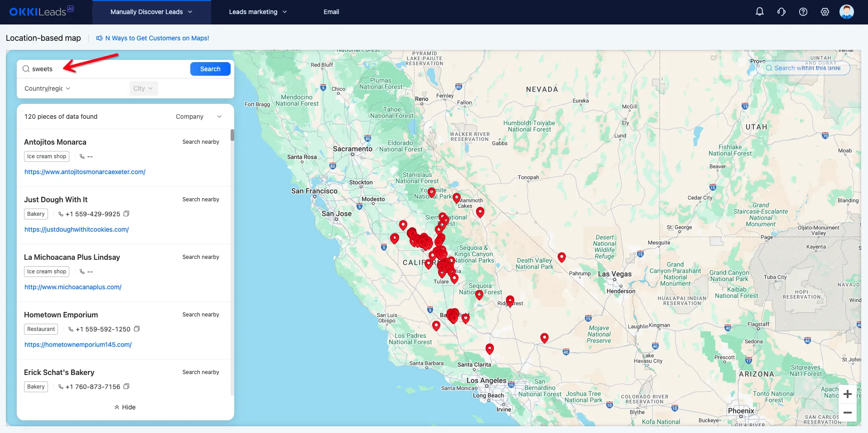Viewport: 868px width, 433px height.
Task: Expand the Leads marketing menu
Action: pos(258,12)
